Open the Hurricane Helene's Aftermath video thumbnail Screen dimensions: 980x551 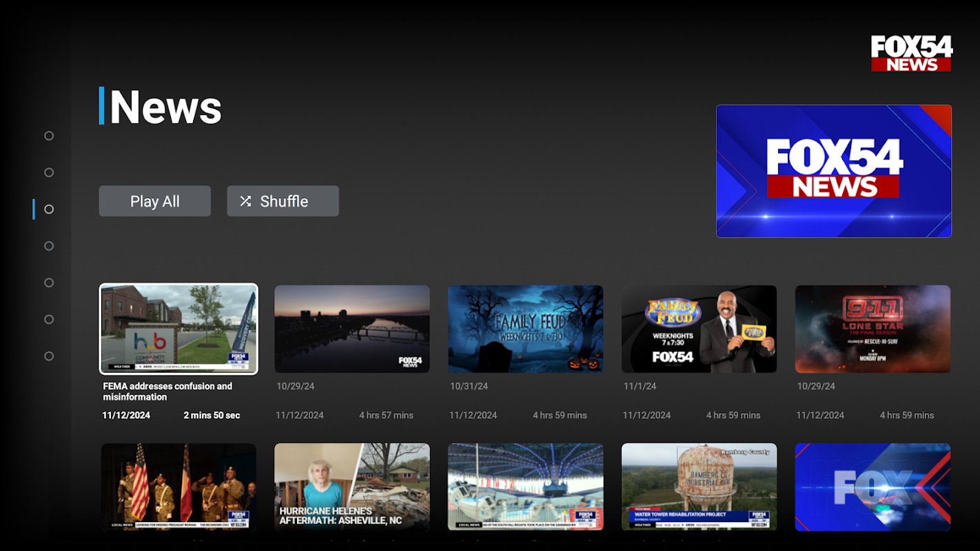[x=352, y=487]
